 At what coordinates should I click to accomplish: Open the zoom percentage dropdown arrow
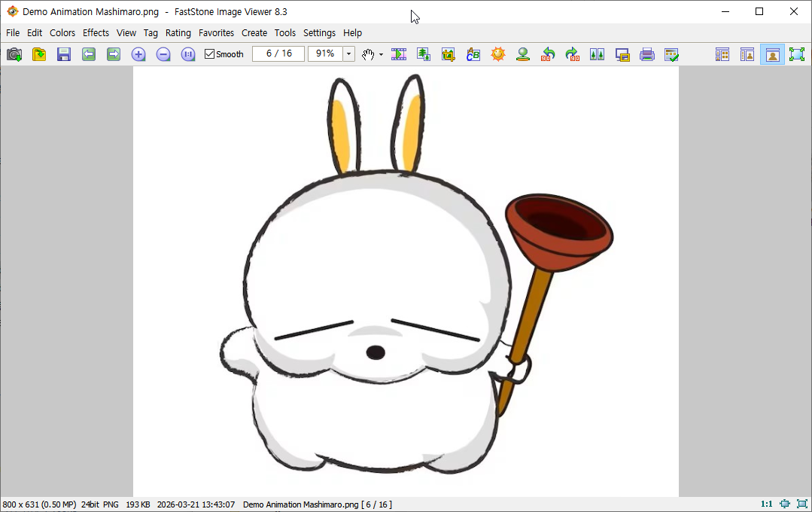click(x=349, y=53)
